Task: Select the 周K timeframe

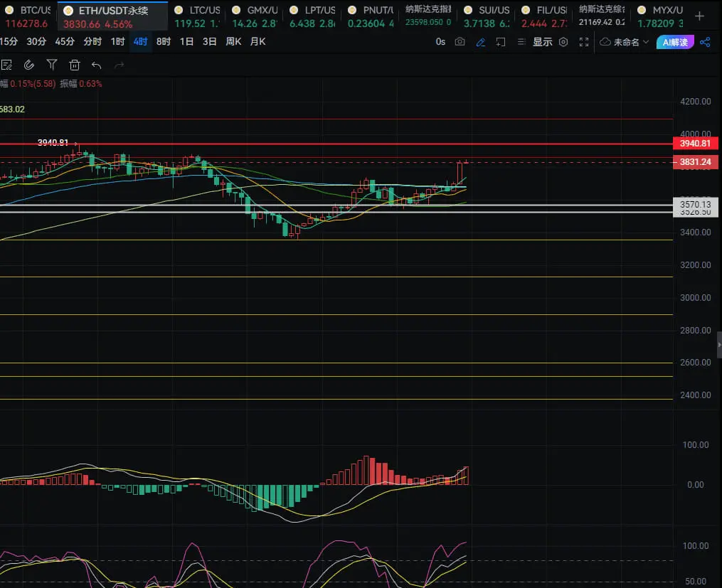Action: (233, 41)
